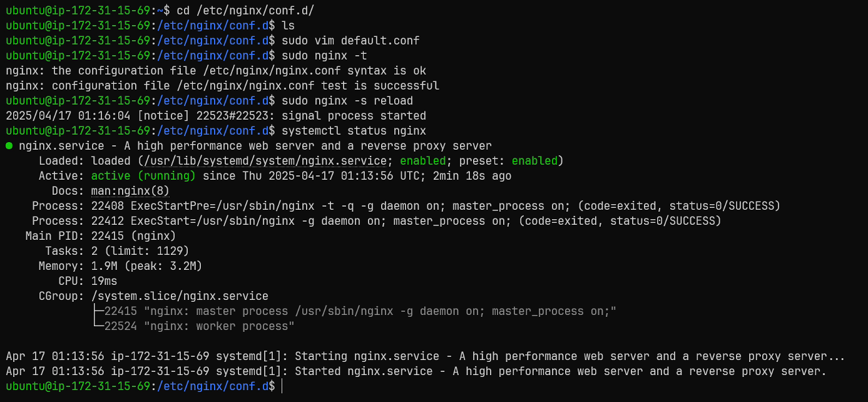Viewport: 868px width, 402px height.
Task: Click the Main PID 22415 line
Action: pyautogui.click(x=101, y=236)
